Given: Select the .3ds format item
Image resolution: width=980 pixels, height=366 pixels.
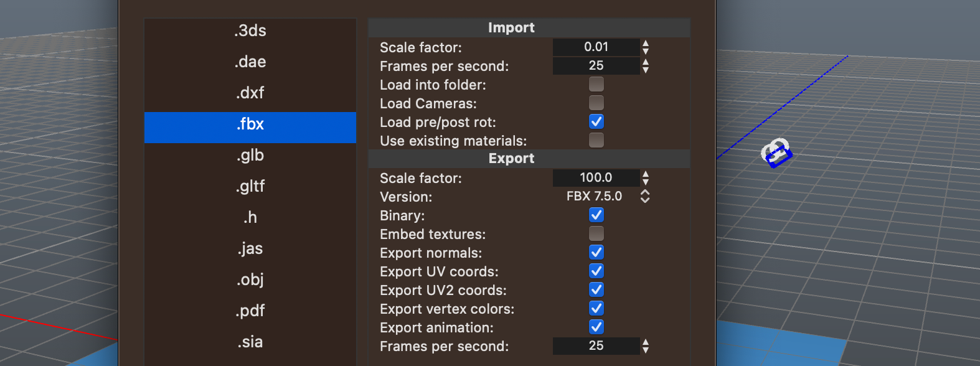Looking at the screenshot, I should 250,30.
